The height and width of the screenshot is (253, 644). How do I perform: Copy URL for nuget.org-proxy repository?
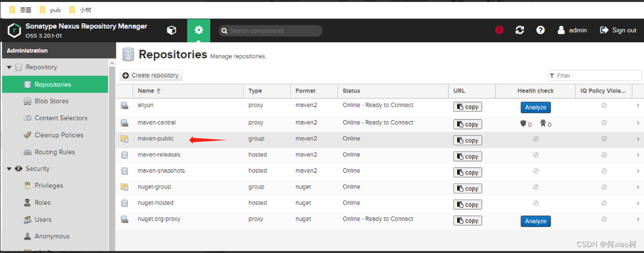[468, 221]
